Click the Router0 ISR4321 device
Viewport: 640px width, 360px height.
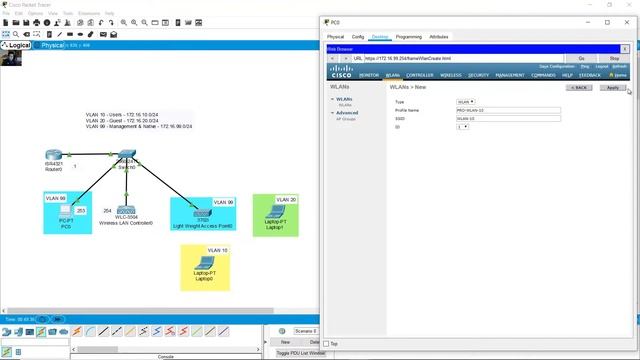tap(53, 155)
